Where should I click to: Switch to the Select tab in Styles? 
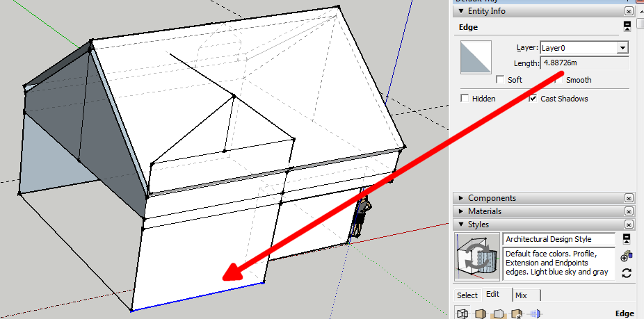pyautogui.click(x=467, y=295)
